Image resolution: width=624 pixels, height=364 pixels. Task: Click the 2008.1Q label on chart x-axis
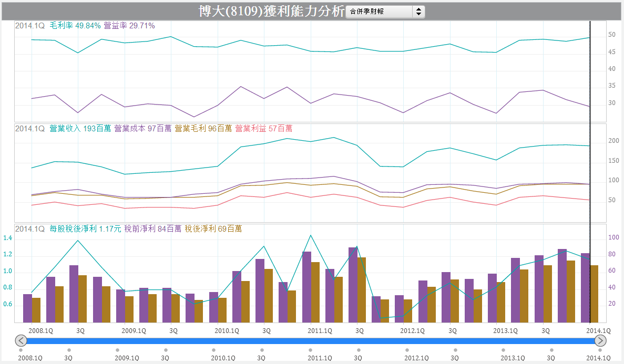[40, 330]
